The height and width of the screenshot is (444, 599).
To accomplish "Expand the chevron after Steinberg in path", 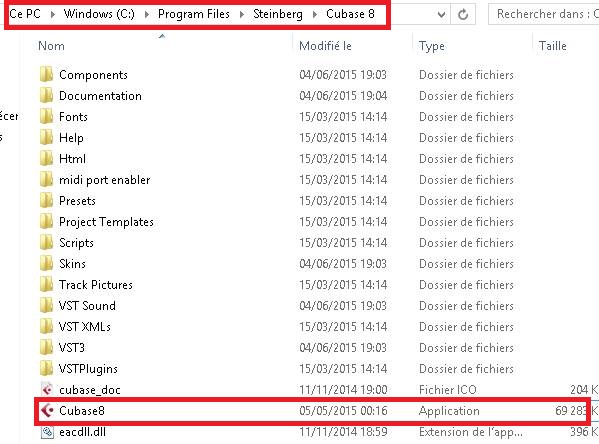I will coord(314,15).
